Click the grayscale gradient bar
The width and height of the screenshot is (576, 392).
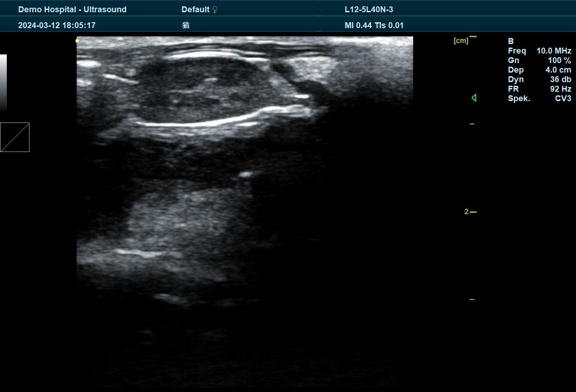tap(3, 83)
